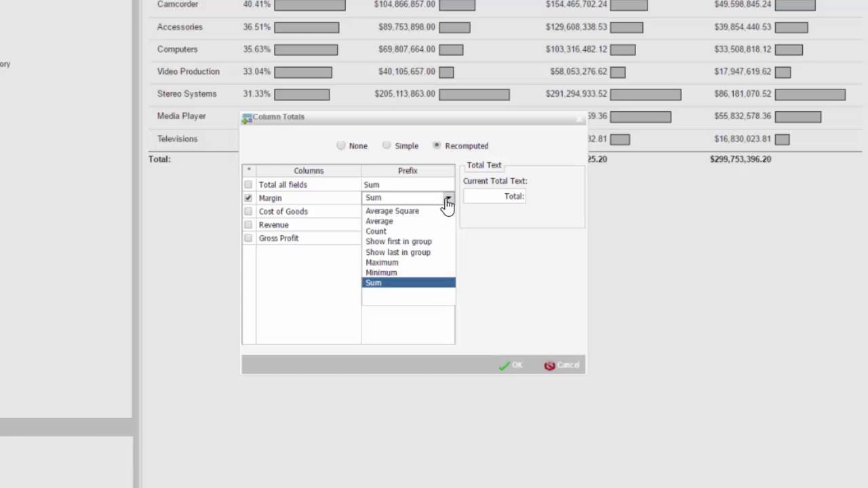Collapse the Margin prefix dropdown arrow

coord(448,198)
